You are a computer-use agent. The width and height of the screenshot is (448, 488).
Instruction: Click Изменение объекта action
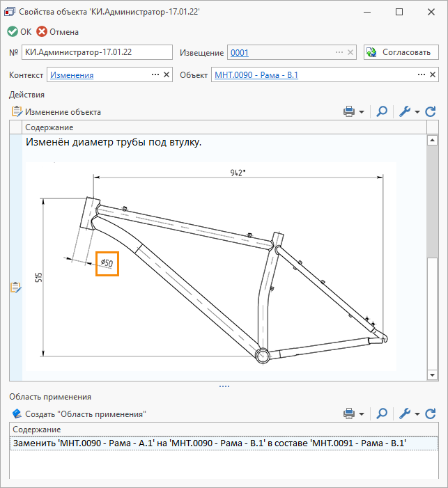tap(56, 111)
